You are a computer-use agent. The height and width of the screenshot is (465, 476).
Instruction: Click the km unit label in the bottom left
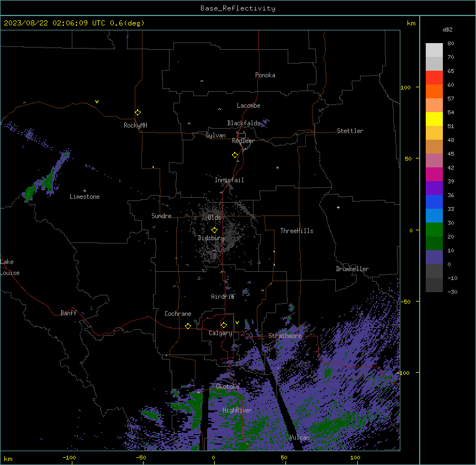[x=8, y=459]
